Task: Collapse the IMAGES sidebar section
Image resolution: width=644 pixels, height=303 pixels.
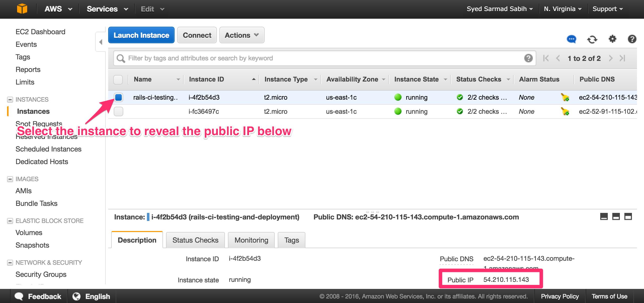Action: [x=10, y=179]
